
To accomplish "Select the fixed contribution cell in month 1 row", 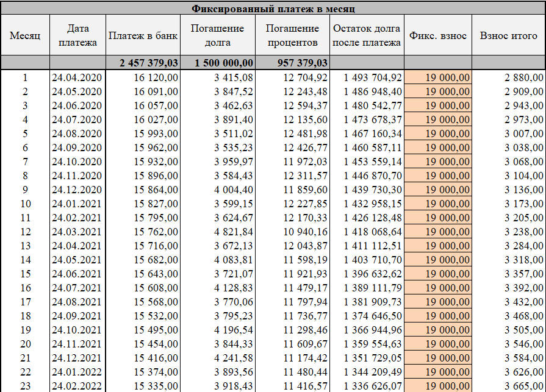I will tap(437, 77).
